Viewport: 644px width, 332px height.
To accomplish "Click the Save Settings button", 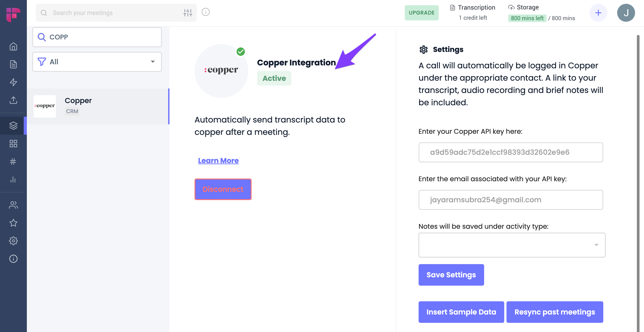I will (x=451, y=275).
